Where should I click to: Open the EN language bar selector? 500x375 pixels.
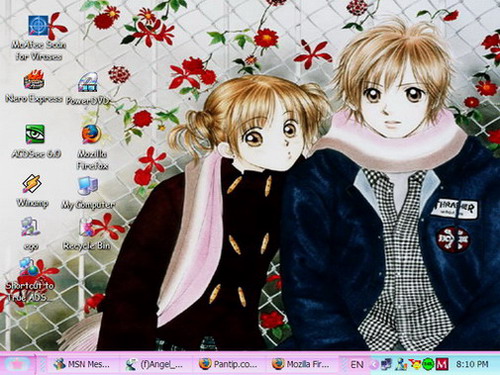coord(357,365)
